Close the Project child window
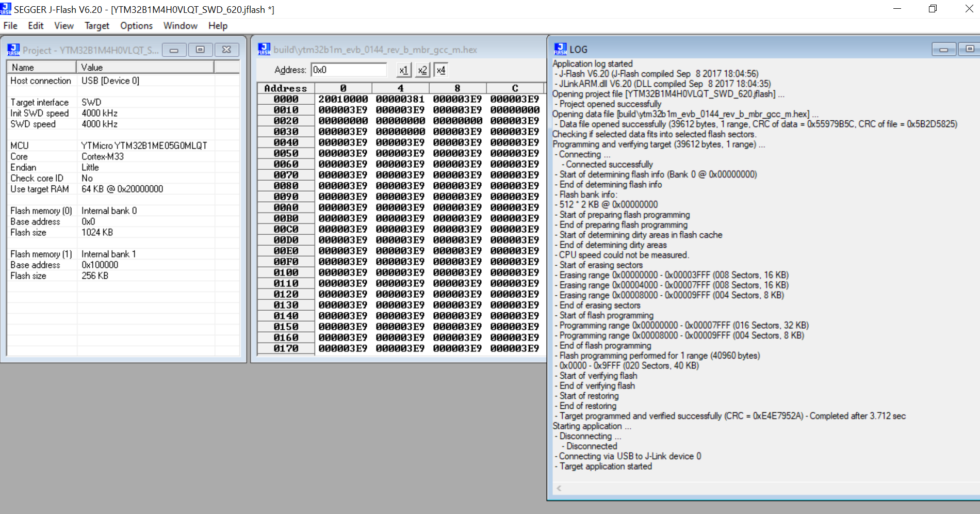Viewport: 980px width, 514px height. coord(226,50)
